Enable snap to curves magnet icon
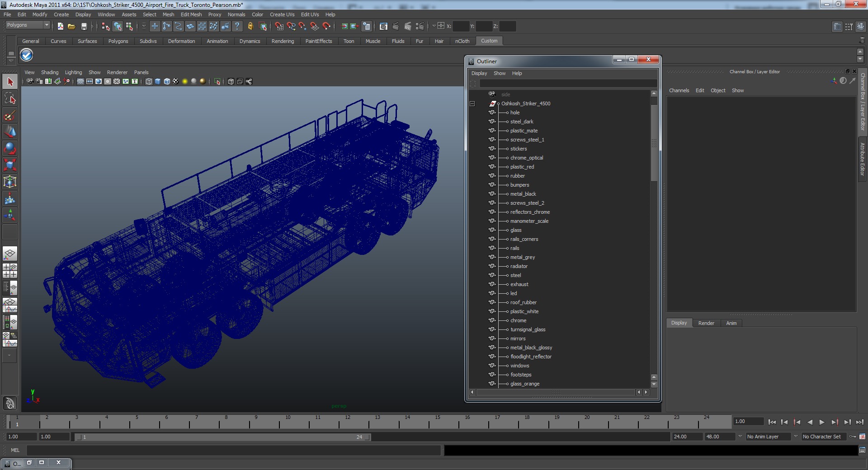 pos(291,26)
